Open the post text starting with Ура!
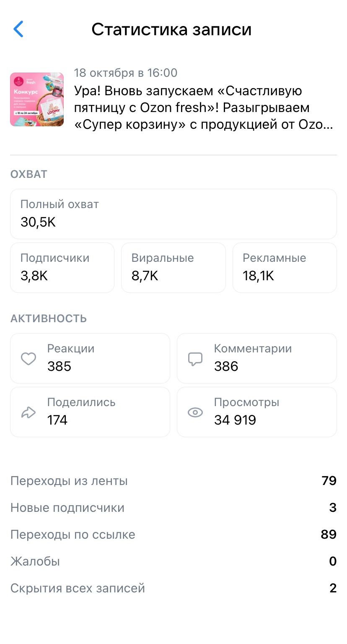 (204, 108)
